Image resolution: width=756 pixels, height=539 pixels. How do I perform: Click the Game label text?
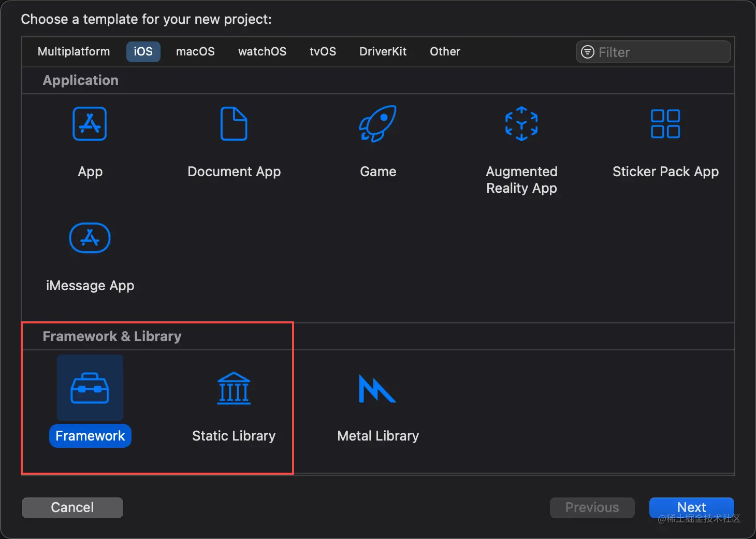click(378, 172)
